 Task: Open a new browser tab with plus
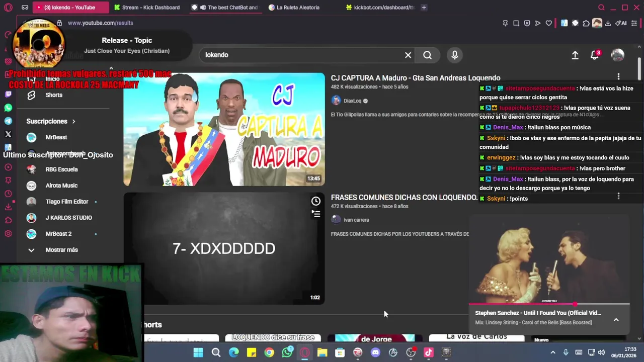(424, 8)
